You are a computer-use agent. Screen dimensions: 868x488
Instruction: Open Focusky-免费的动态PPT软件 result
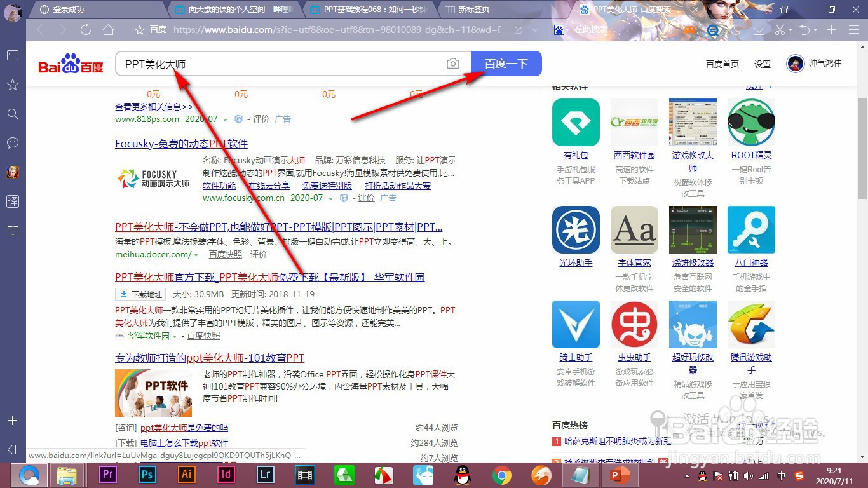point(182,144)
